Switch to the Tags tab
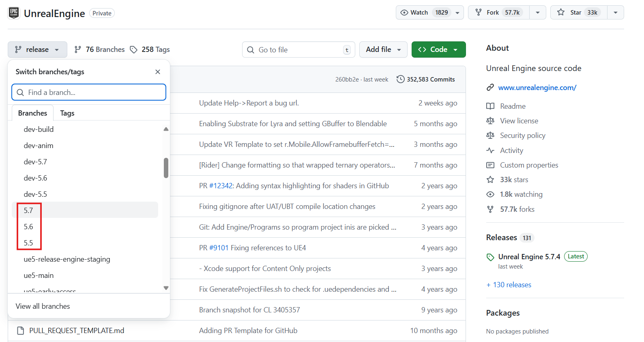 coord(67,113)
